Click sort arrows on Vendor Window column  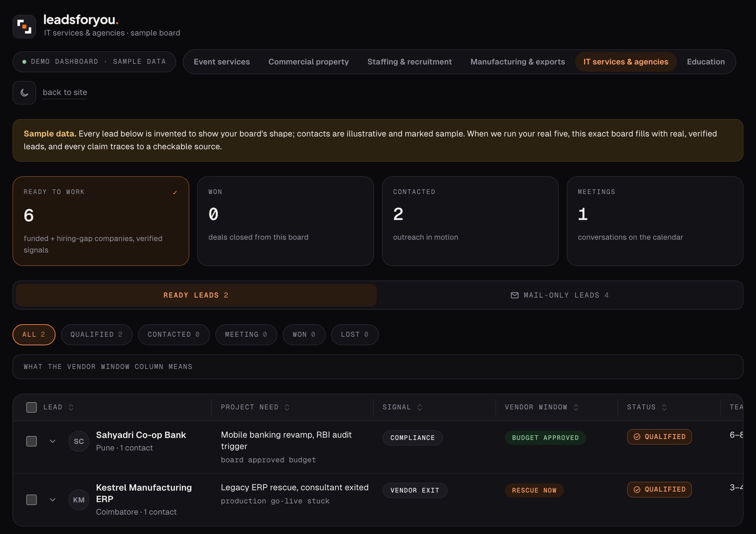click(576, 407)
